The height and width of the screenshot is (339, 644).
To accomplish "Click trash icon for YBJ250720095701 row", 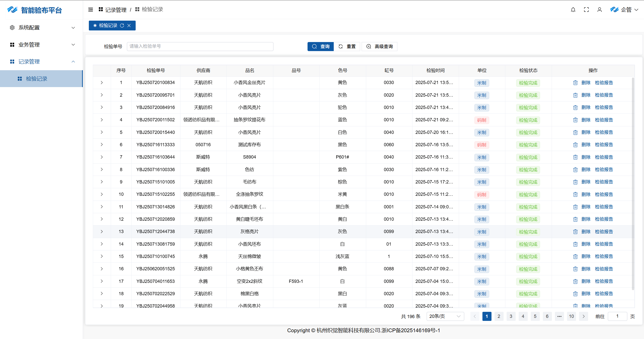I will coord(575,95).
